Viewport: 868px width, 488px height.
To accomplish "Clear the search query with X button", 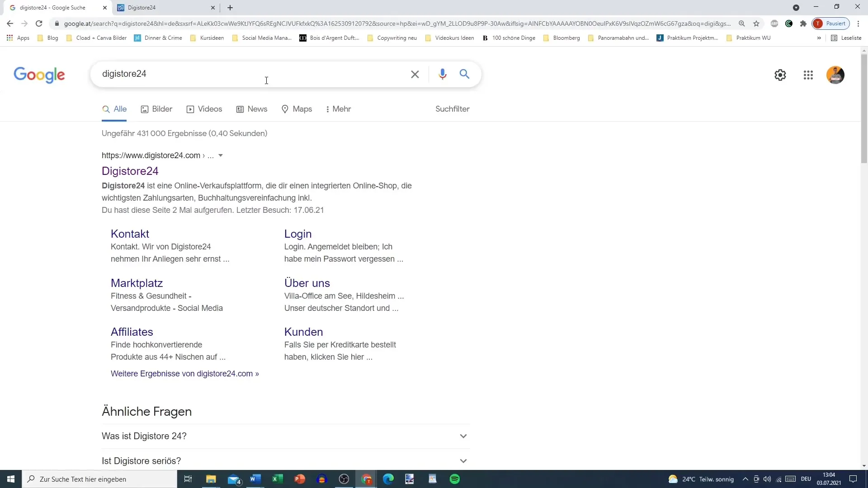I will coord(415,74).
